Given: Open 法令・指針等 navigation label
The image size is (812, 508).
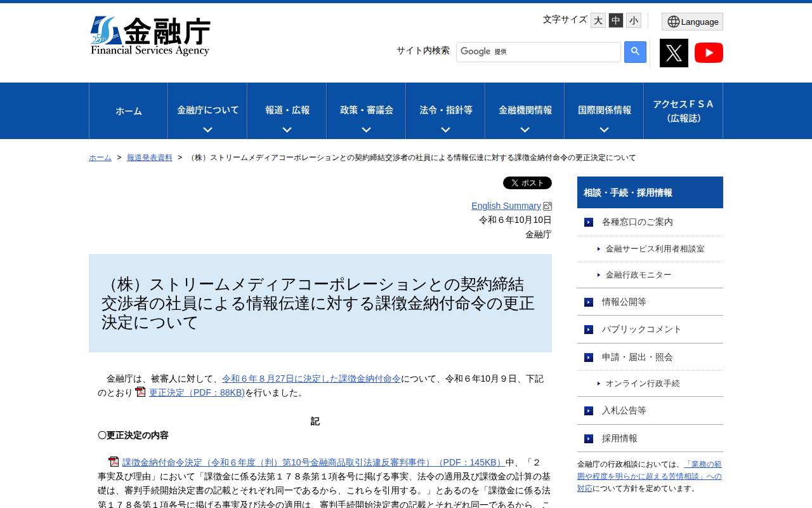Looking at the screenshot, I should pos(445,110).
